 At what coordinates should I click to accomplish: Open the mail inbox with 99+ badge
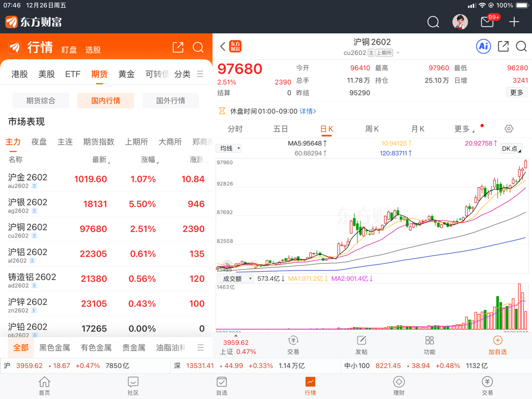tap(487, 22)
